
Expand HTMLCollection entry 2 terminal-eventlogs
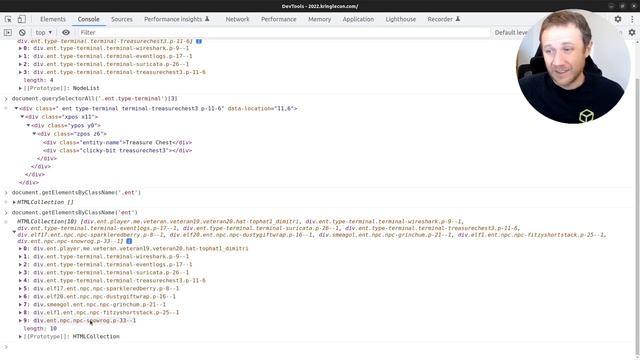click(20, 264)
